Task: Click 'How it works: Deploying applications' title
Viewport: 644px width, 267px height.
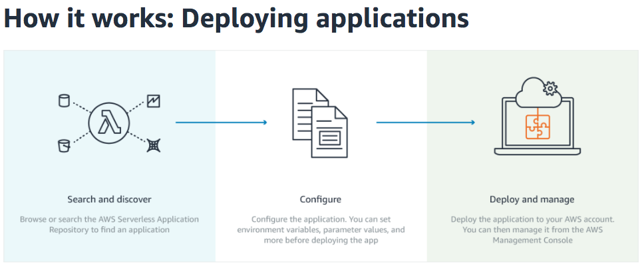Action: [236, 19]
